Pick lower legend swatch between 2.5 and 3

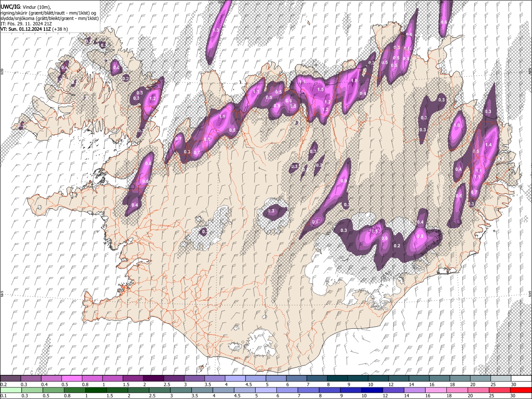tap(160, 390)
